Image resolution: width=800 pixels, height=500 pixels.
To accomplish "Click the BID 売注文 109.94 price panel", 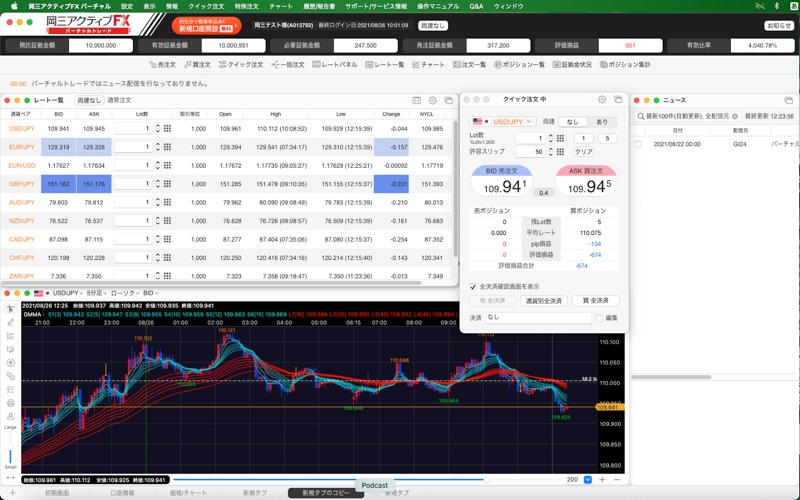I will pyautogui.click(x=500, y=184).
